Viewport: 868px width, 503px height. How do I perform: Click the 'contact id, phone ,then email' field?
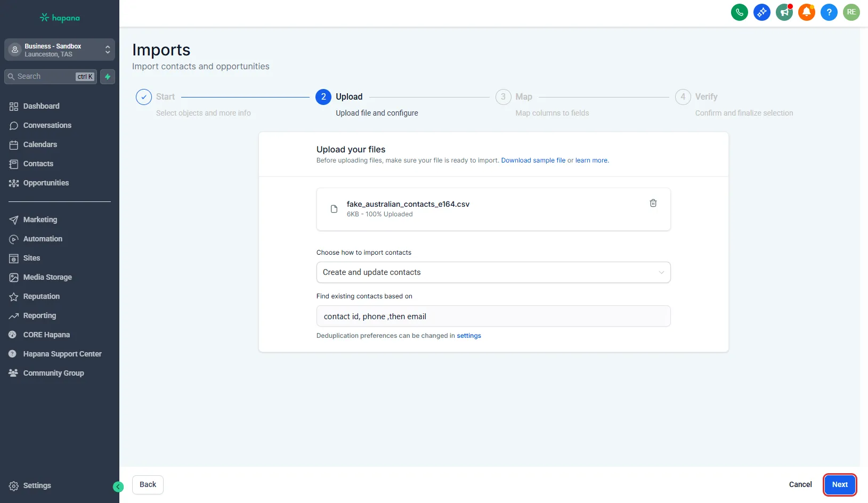[493, 316]
